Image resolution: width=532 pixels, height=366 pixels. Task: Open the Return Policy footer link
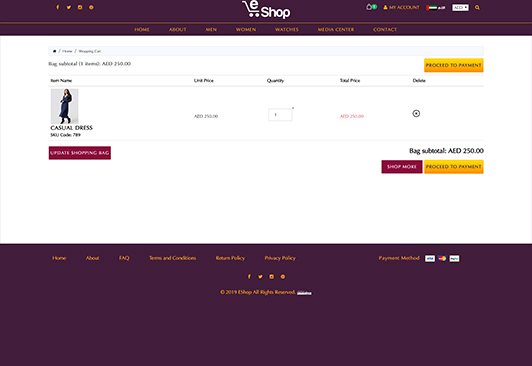point(230,258)
